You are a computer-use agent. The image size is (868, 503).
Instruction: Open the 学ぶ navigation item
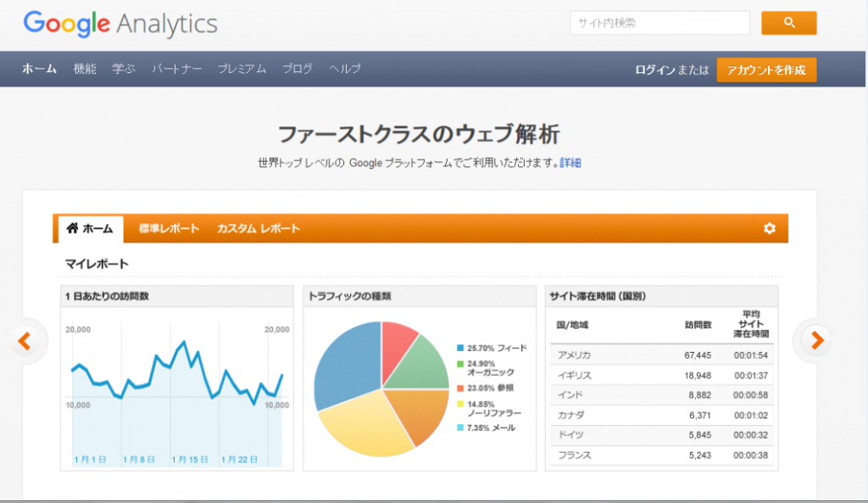[x=124, y=69]
